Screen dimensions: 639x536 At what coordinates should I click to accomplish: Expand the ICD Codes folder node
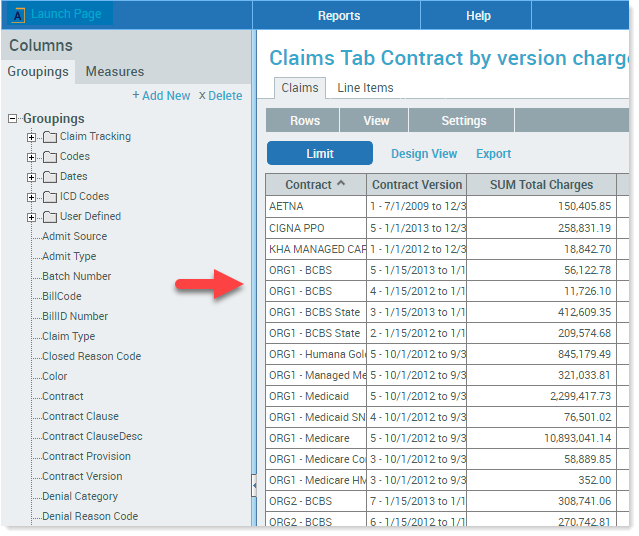(x=31, y=197)
